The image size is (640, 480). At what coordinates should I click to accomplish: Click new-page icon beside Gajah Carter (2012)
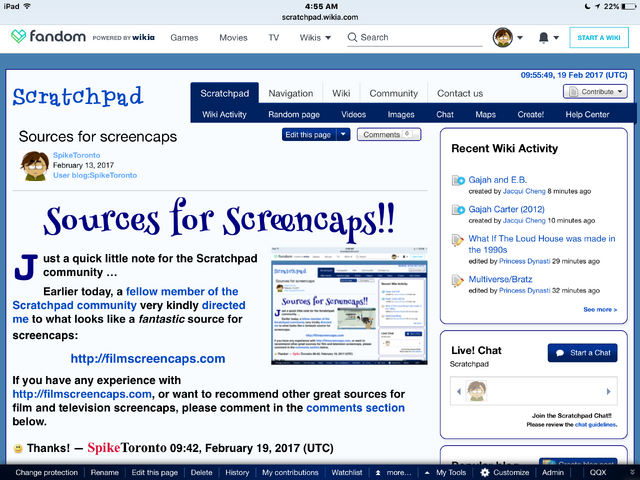pos(458,209)
